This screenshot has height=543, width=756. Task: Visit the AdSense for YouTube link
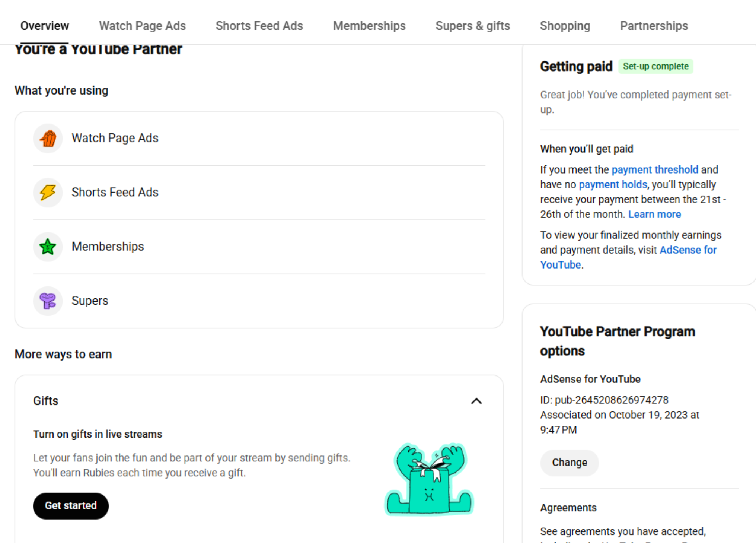coord(628,257)
